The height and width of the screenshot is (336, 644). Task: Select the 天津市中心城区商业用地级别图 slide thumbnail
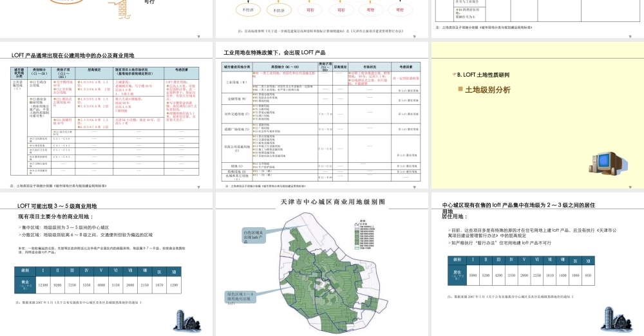tap(321, 264)
